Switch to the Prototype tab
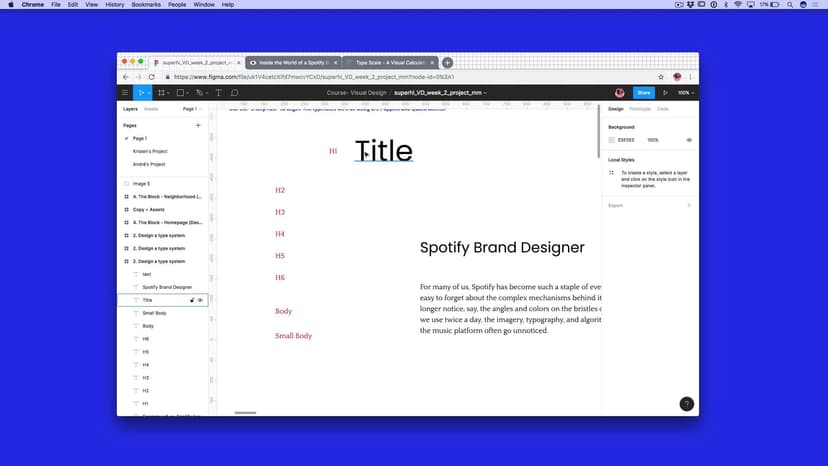Viewport: 828px width, 466px height. 640,108
